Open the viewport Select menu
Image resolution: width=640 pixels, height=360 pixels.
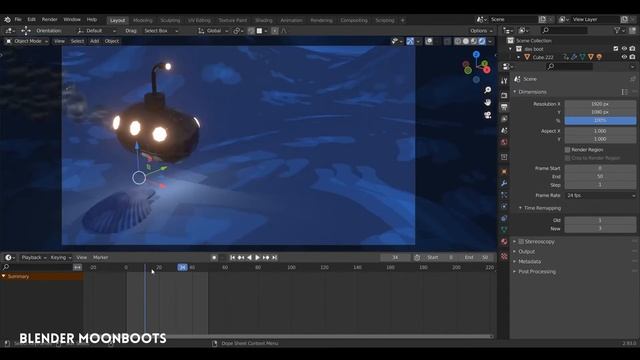click(x=77, y=41)
